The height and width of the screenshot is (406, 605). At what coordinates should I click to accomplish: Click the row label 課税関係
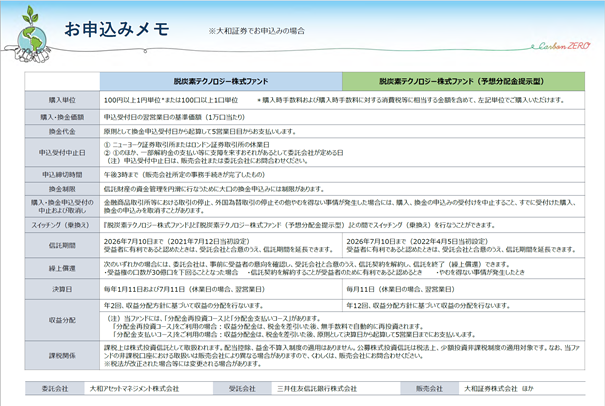[62, 355]
